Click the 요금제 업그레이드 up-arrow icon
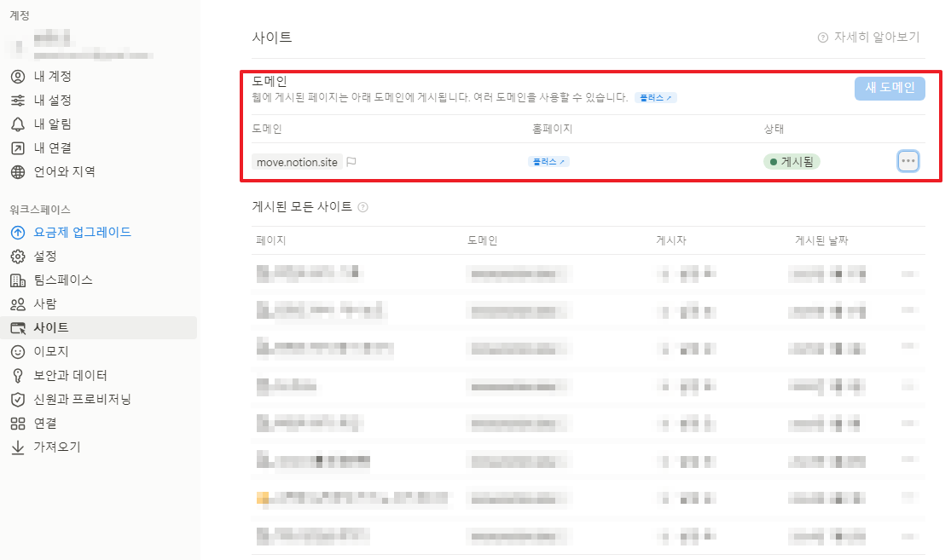 [x=18, y=232]
